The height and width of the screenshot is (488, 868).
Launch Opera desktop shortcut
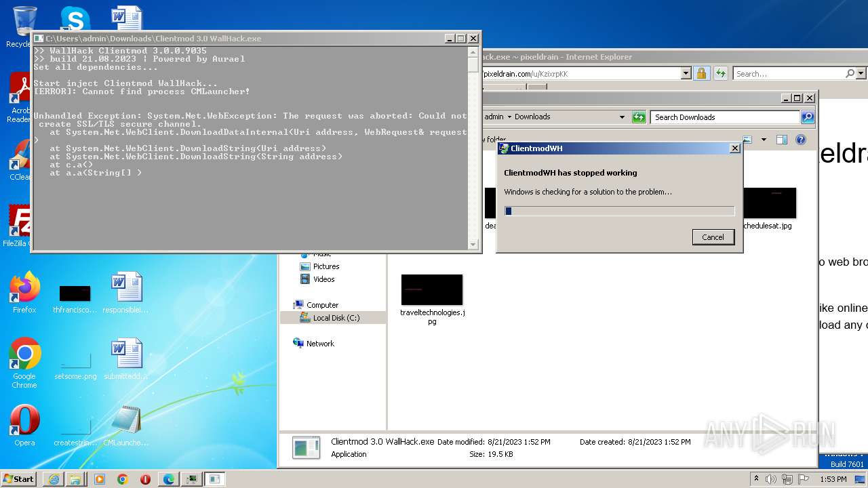pos(24,426)
